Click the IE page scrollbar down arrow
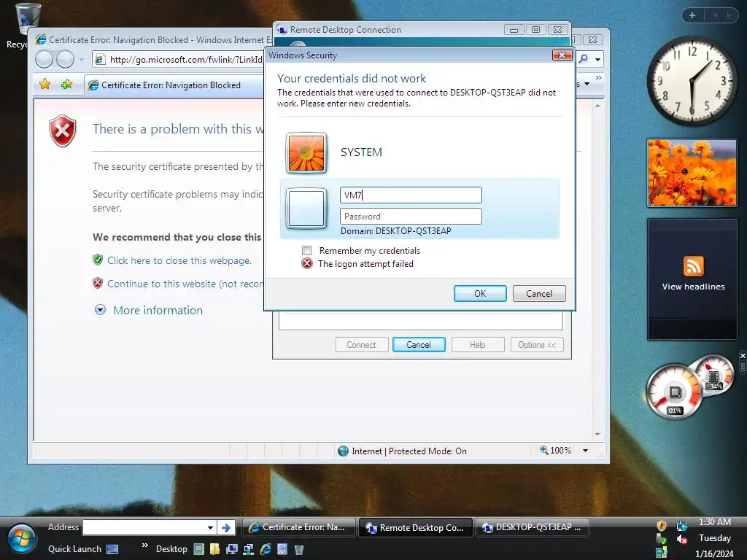The image size is (747, 560). point(597,435)
